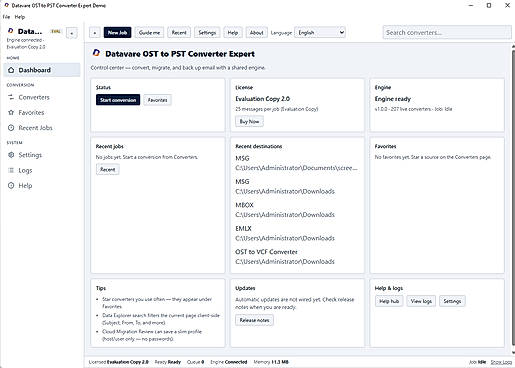Screen dimensions: 515x368
Task: Open the sidebar Settings gear icon
Action: pyautogui.click(x=11, y=155)
